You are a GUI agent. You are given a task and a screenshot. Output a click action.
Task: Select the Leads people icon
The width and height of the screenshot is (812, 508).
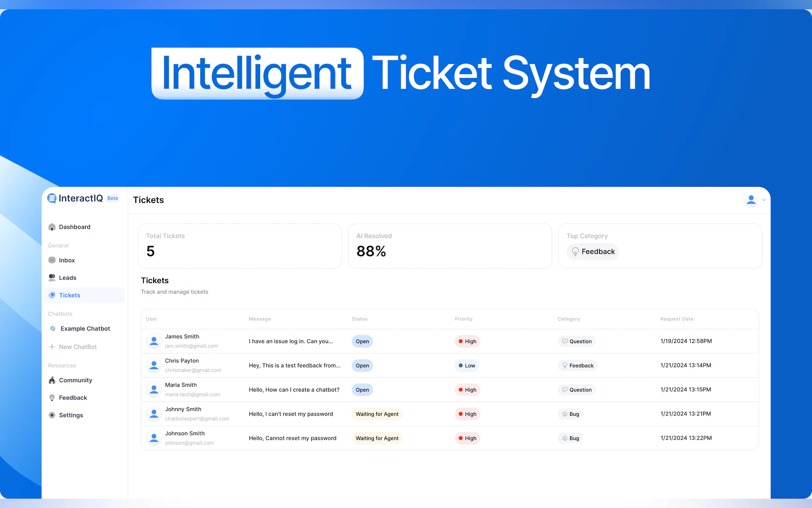52,278
